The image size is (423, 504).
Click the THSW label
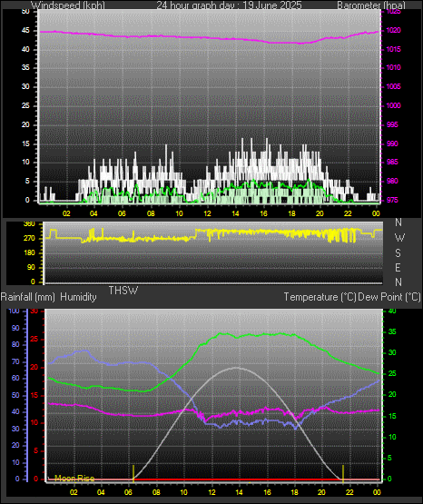coord(123,291)
